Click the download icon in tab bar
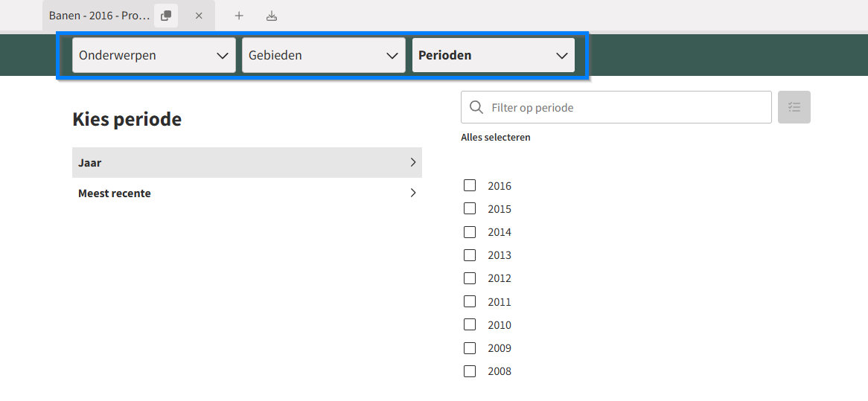Image resolution: width=868 pixels, height=401 pixels. click(271, 16)
